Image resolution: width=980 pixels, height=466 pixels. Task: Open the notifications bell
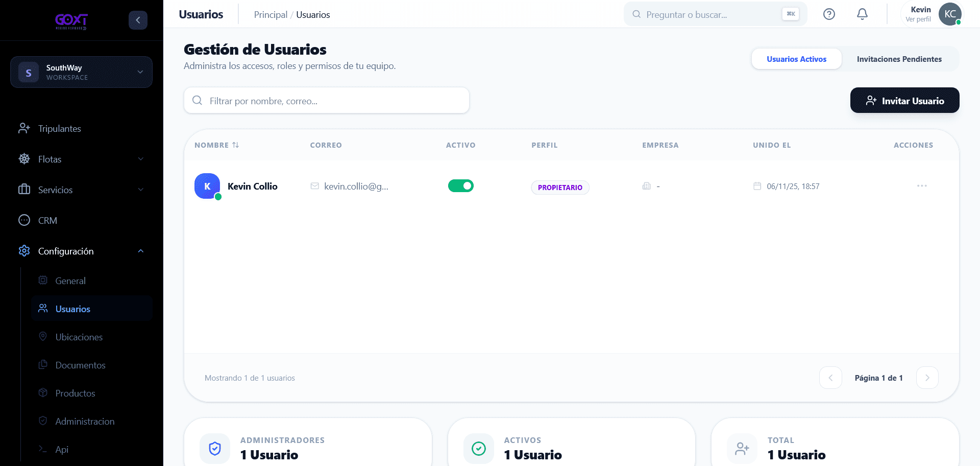point(862,14)
